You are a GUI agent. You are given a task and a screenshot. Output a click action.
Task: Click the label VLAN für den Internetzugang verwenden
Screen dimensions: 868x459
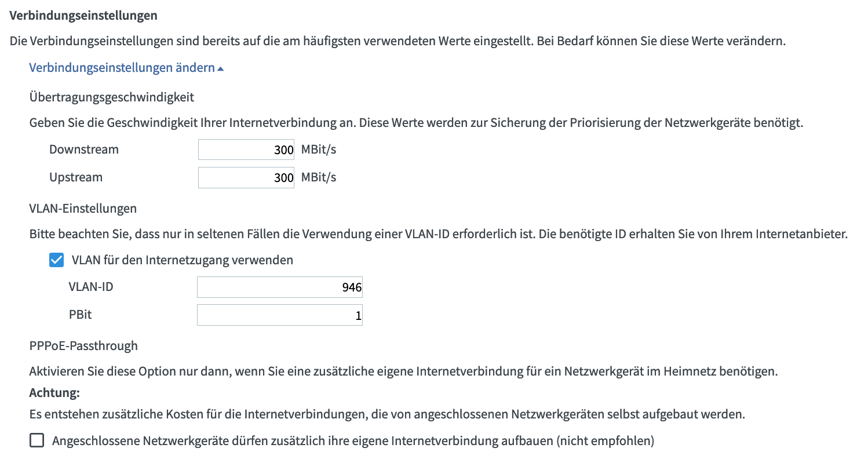183,260
